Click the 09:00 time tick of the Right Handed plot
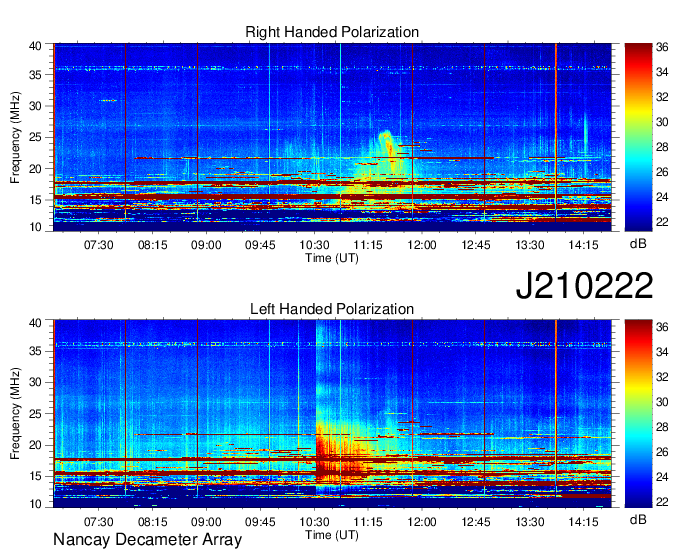Viewport: 680px width, 552px height. coord(206,245)
